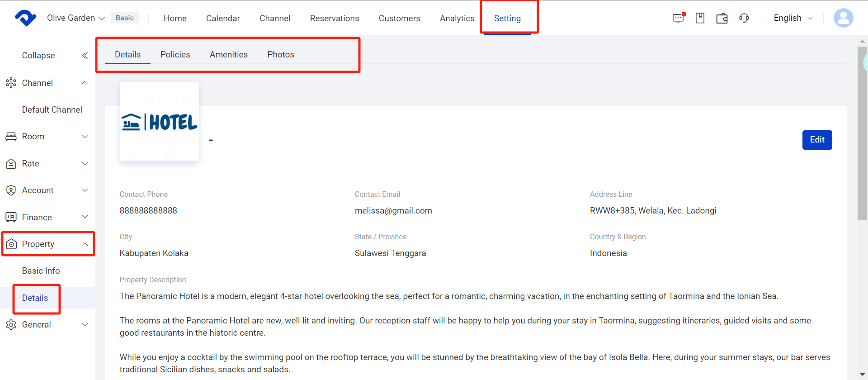Screen dimensions: 868x380
Task: Click the General gear icon in sidebar
Action: pos(11,325)
